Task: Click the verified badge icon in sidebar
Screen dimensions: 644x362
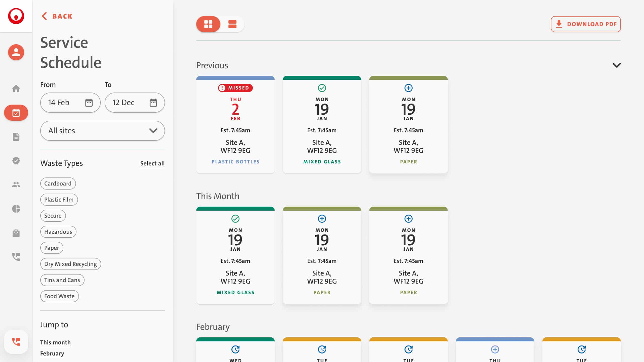Action: [16, 161]
